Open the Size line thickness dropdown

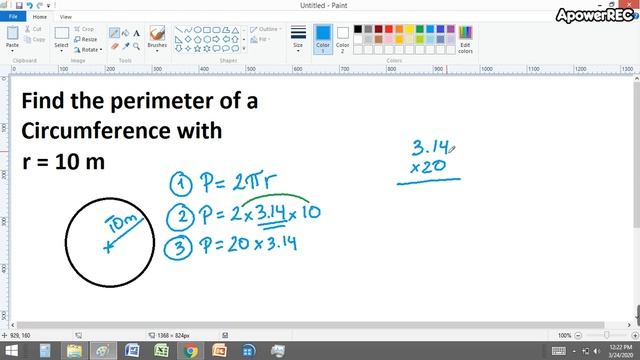(298, 39)
